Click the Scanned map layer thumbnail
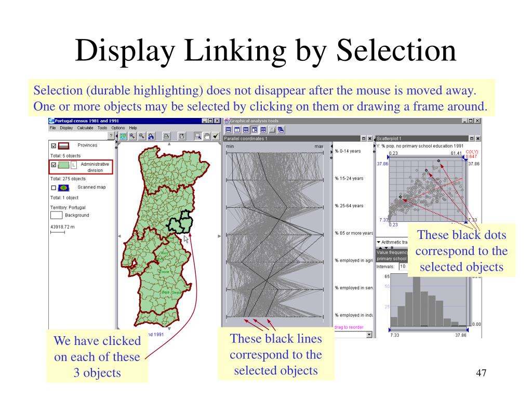532x399 pixels. tap(63, 188)
